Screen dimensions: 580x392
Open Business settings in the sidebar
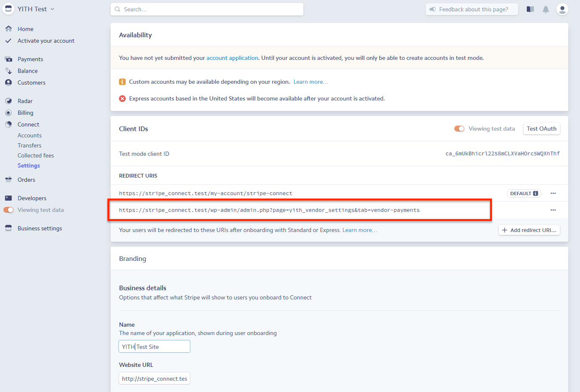(40, 228)
